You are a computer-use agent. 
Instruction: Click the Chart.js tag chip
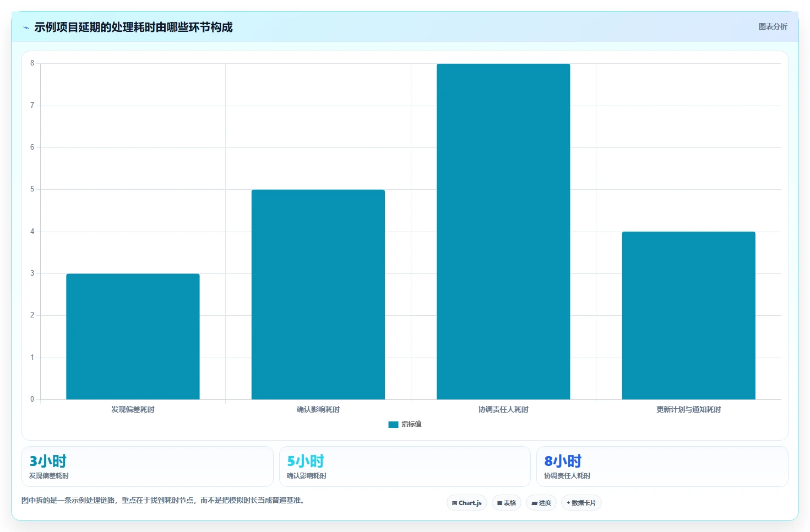click(x=467, y=503)
